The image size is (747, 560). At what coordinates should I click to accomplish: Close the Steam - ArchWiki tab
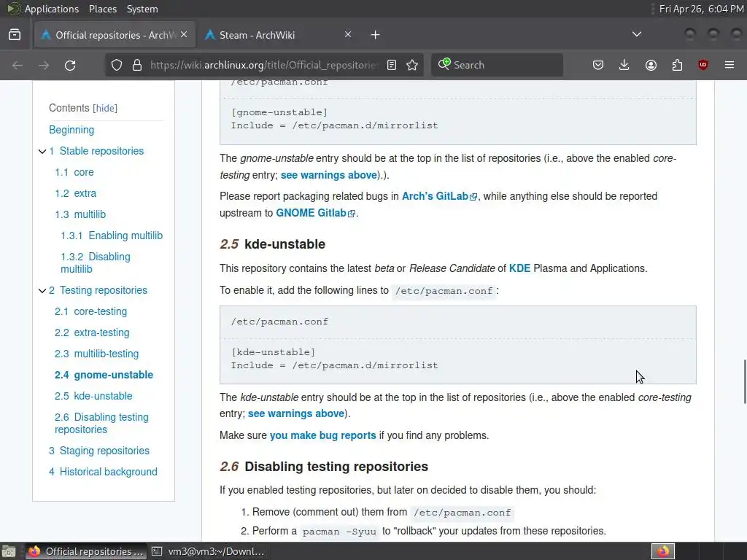[x=348, y=35]
